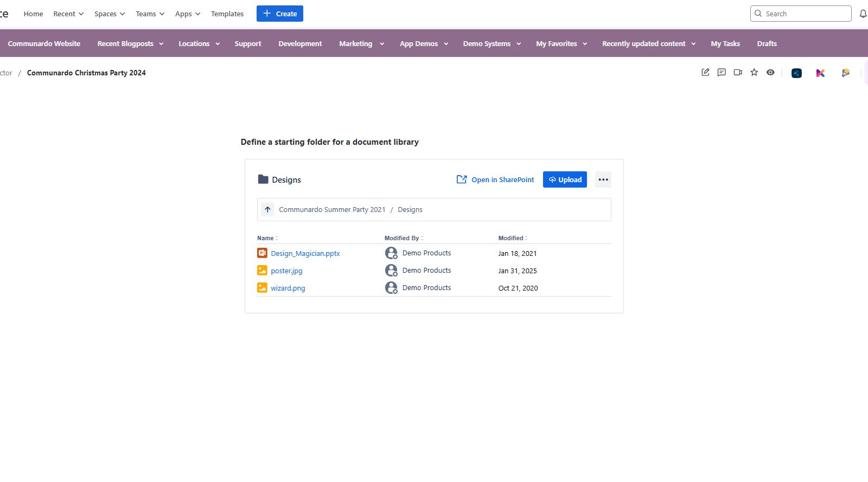Click the search magnifier icon
This screenshot has height=482, width=868.
(x=758, y=14)
